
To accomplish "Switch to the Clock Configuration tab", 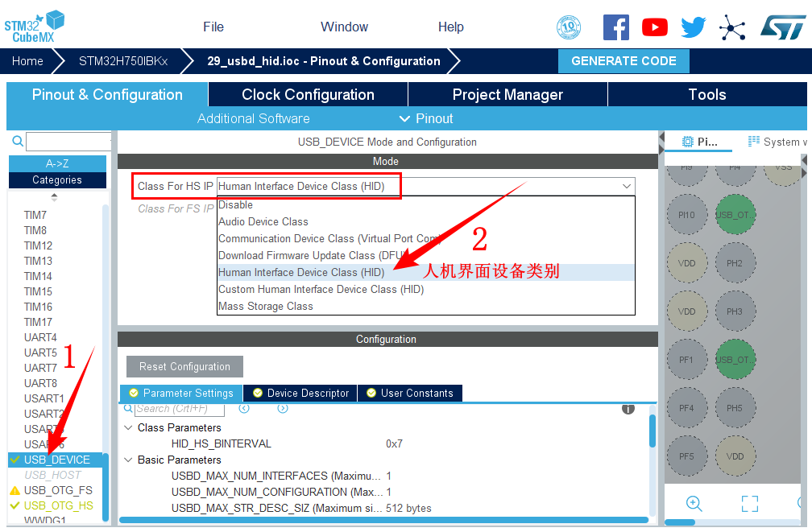I will (308, 94).
